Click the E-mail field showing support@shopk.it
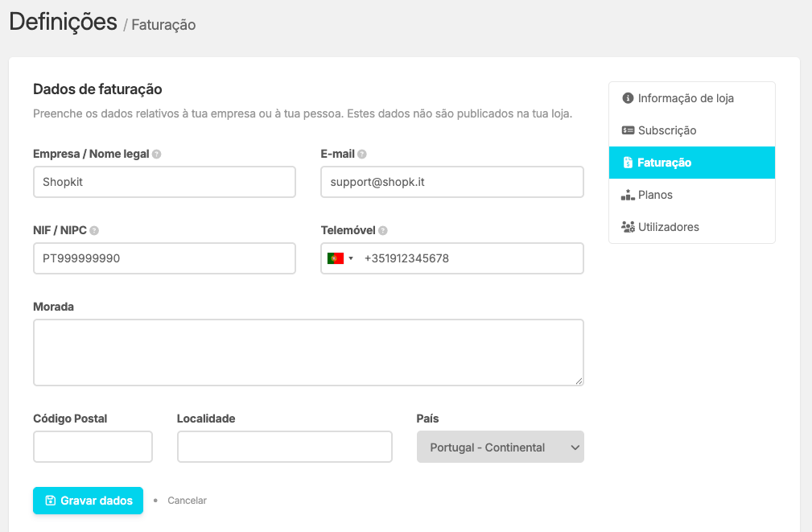Screen dimensions: 812x532 coord(451,182)
